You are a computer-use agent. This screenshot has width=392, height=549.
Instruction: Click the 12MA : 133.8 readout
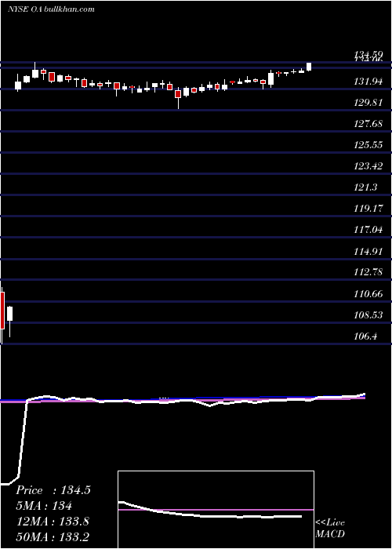53,522
